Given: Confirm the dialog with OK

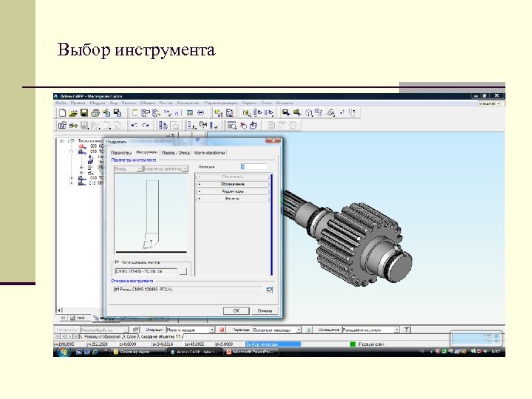Looking at the screenshot, I should point(236,311).
